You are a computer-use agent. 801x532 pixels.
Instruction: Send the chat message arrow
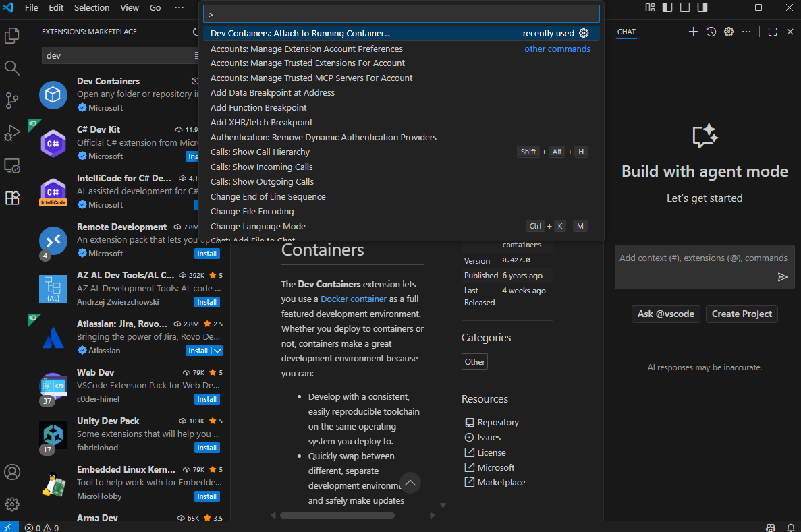[x=782, y=276]
